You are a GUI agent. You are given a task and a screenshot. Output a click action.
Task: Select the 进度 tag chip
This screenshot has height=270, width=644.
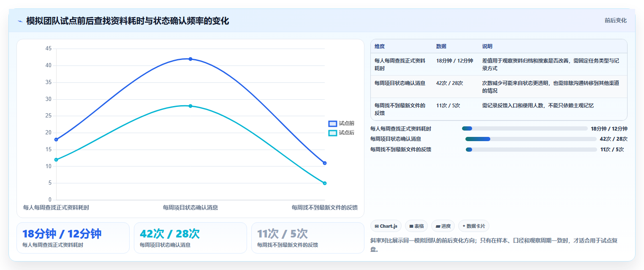pyautogui.click(x=443, y=226)
